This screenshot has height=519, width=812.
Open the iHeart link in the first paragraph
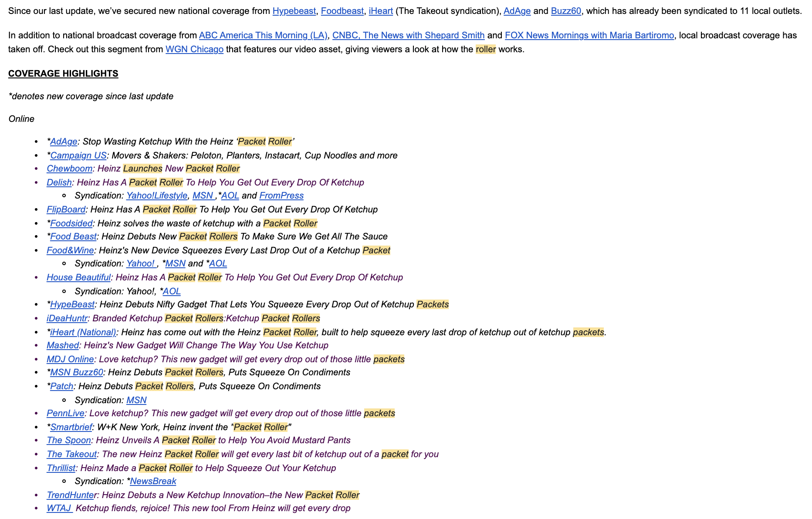coord(381,11)
